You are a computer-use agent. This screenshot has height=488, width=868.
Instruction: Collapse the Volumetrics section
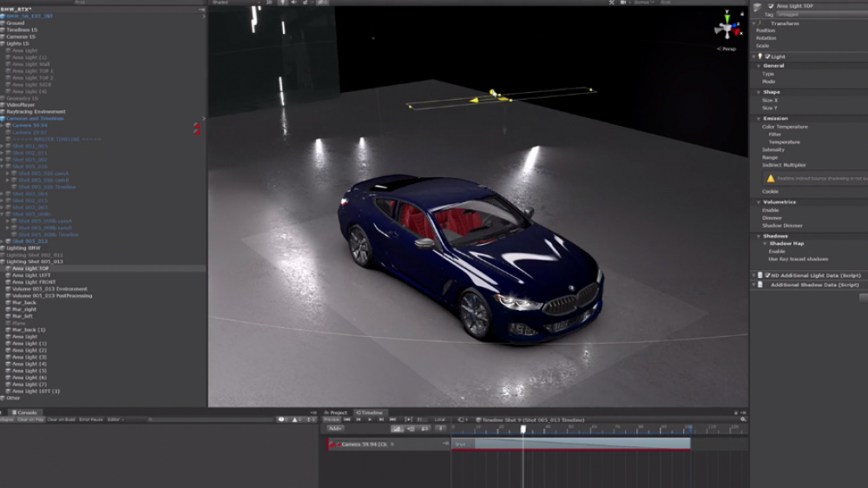tap(759, 202)
